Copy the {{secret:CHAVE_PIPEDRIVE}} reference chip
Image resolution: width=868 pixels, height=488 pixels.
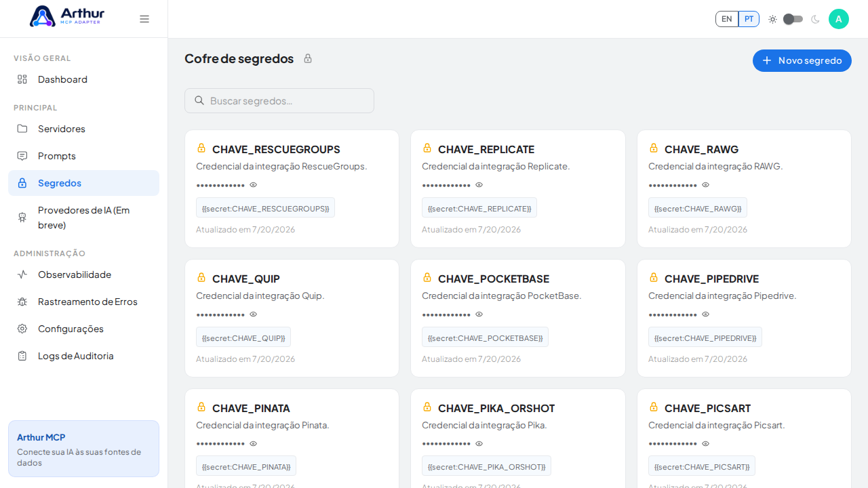pos(705,337)
